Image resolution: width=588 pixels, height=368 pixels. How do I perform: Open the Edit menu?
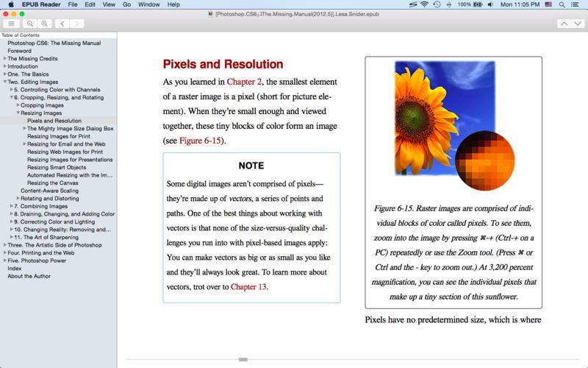90,4
